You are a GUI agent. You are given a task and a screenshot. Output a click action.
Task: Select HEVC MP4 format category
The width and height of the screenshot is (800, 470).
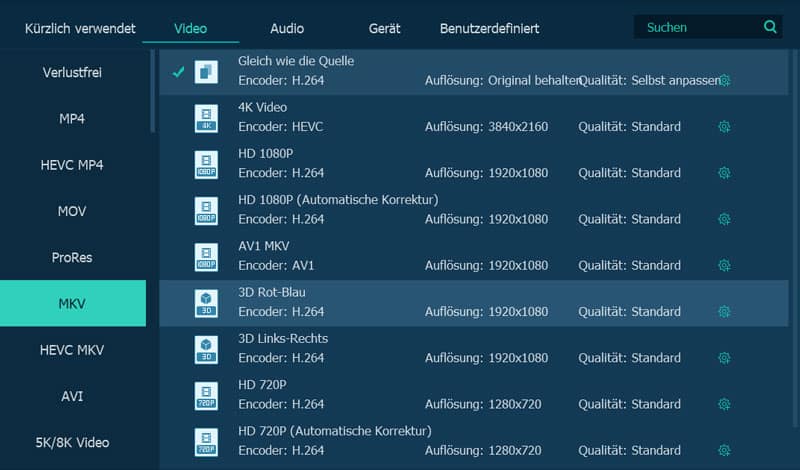point(72,165)
